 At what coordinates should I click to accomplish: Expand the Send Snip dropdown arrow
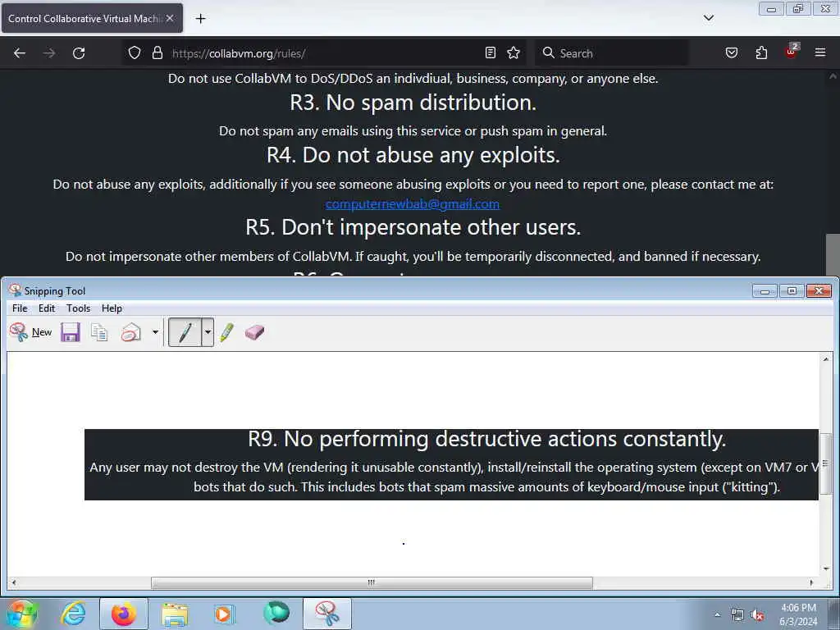(155, 332)
